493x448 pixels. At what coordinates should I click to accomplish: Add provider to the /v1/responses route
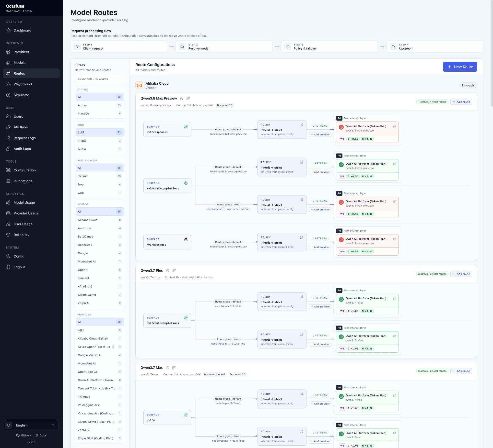320,134
